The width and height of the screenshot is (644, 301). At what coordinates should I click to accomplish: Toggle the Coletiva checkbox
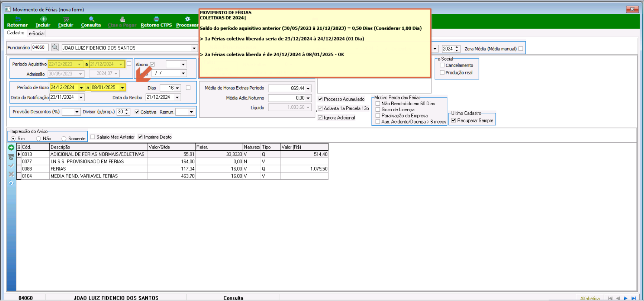point(137,112)
